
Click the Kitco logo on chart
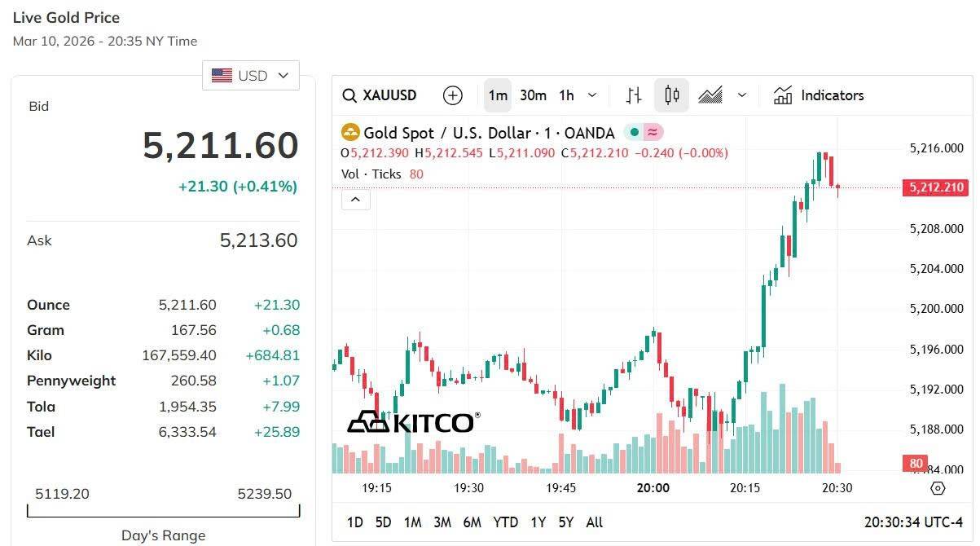click(x=412, y=421)
